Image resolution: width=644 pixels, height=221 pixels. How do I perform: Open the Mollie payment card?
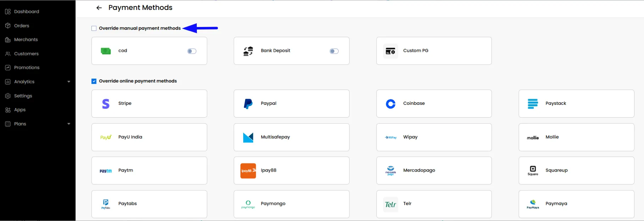[576, 137]
